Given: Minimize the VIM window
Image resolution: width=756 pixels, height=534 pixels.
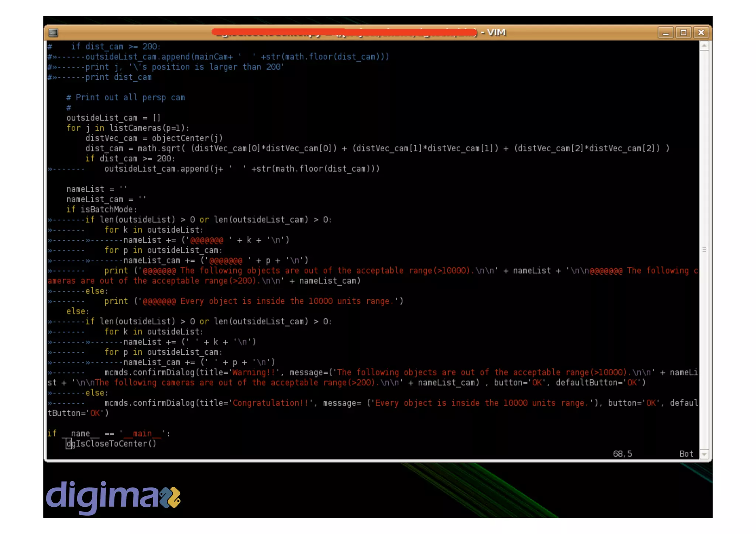Looking at the screenshot, I should click(666, 32).
